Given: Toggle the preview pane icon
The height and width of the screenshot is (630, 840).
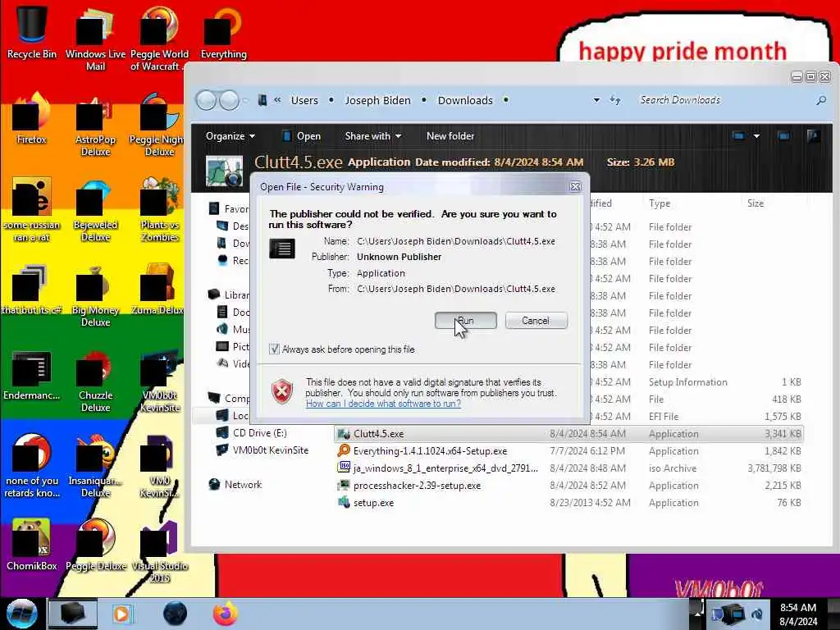Looking at the screenshot, I should pos(783,136).
